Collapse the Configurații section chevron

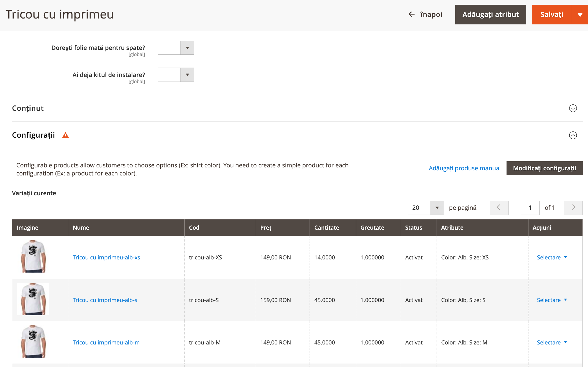(573, 135)
